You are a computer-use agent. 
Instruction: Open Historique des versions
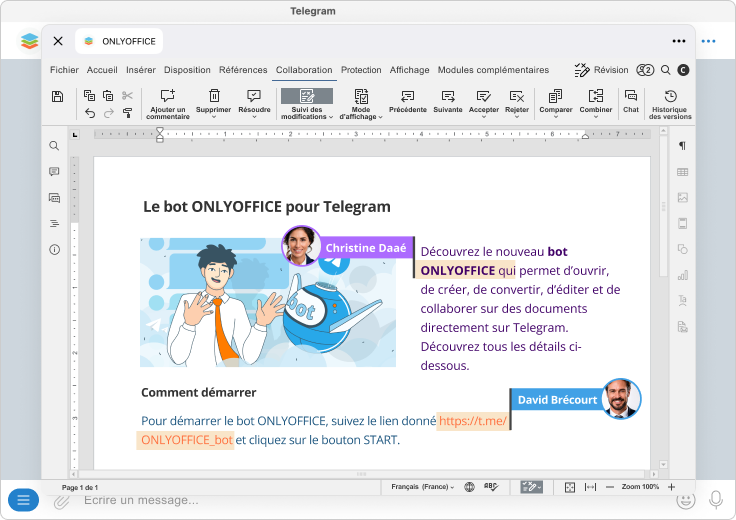click(670, 104)
